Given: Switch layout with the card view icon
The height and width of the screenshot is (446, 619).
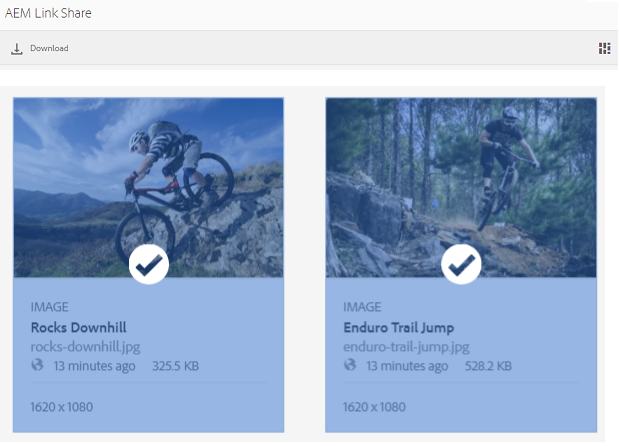Looking at the screenshot, I should point(604,49).
